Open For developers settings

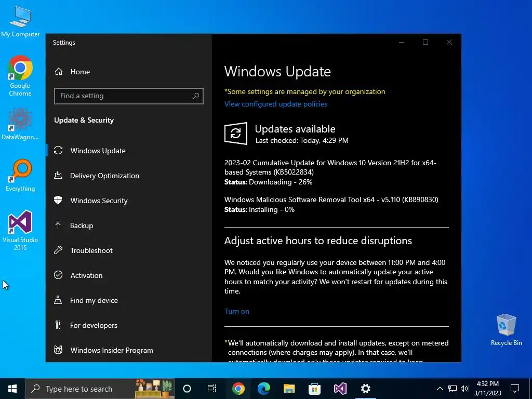pyautogui.click(x=128, y=325)
